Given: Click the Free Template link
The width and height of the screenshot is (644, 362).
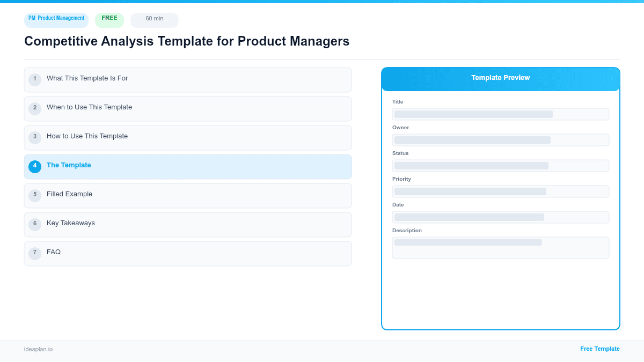Looking at the screenshot, I should click(600, 349).
